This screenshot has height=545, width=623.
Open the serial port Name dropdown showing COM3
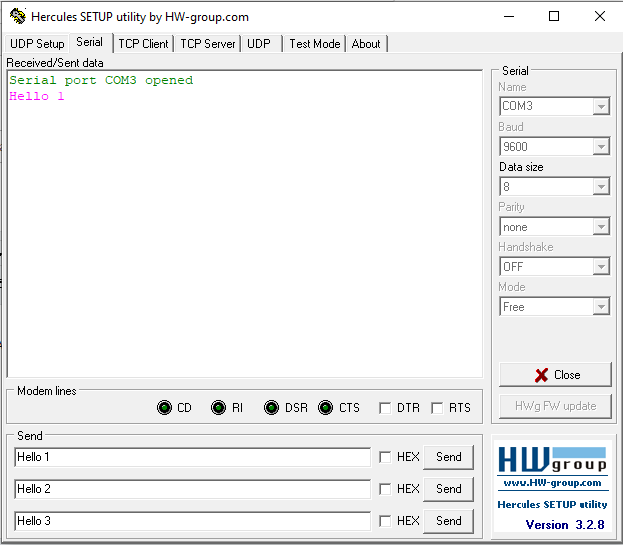[x=555, y=106]
